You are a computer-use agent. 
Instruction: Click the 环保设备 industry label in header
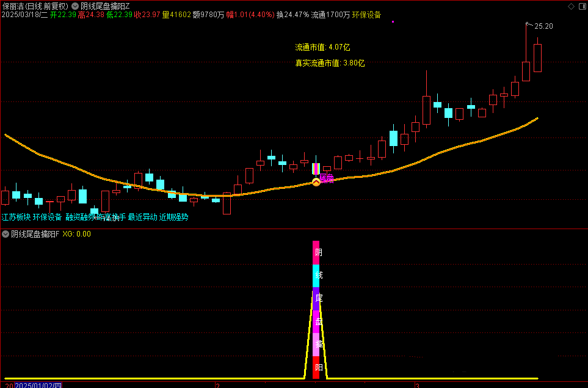coord(366,15)
